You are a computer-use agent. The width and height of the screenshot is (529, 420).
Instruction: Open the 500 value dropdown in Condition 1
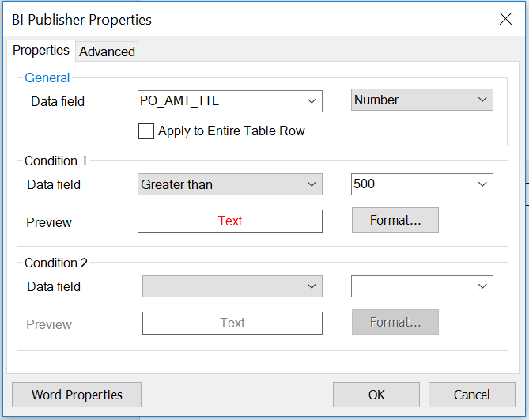click(422, 184)
